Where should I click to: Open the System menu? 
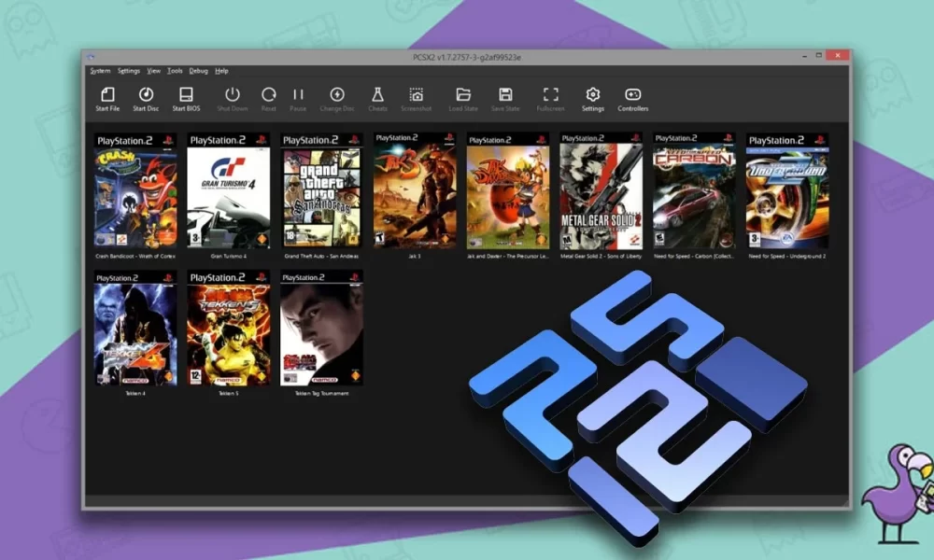click(x=100, y=71)
